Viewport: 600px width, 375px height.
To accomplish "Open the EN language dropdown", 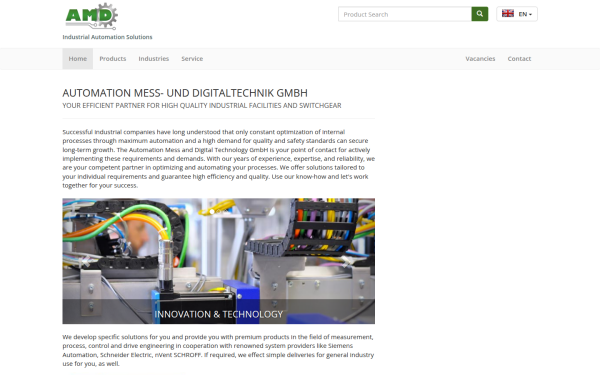I will click(517, 14).
